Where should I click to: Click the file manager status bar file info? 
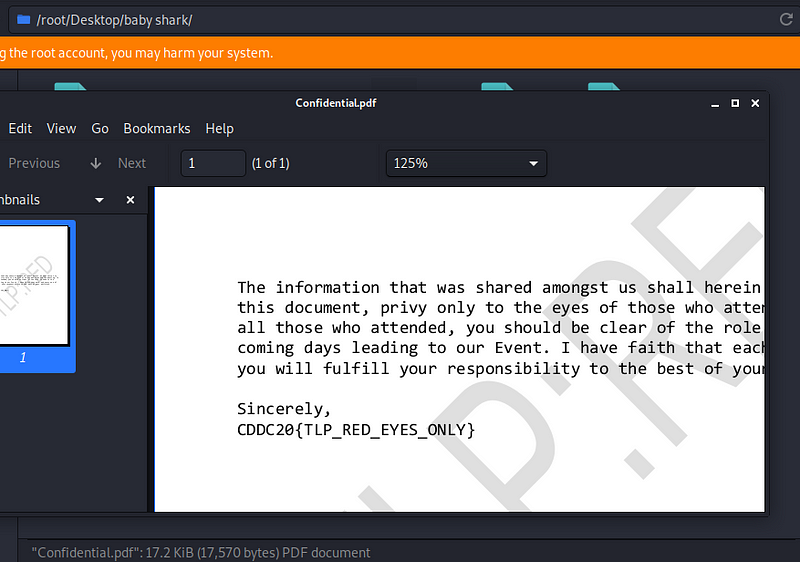tap(201, 553)
